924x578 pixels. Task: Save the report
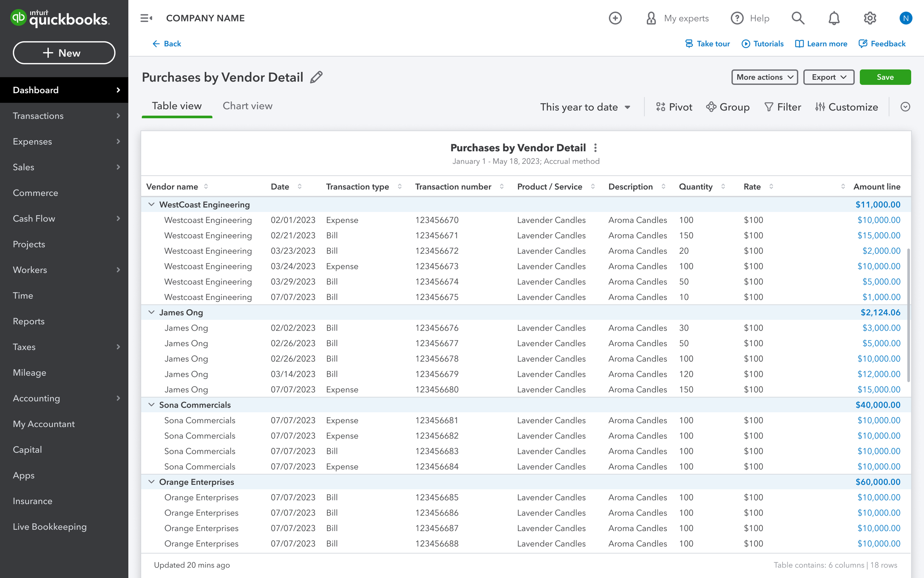[x=885, y=77]
